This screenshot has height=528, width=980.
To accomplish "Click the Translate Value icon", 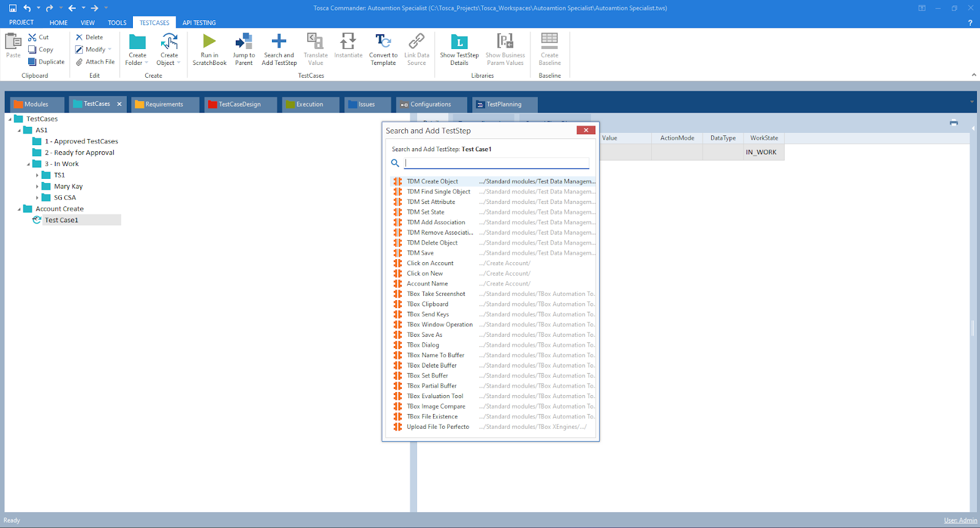I will pos(315,41).
